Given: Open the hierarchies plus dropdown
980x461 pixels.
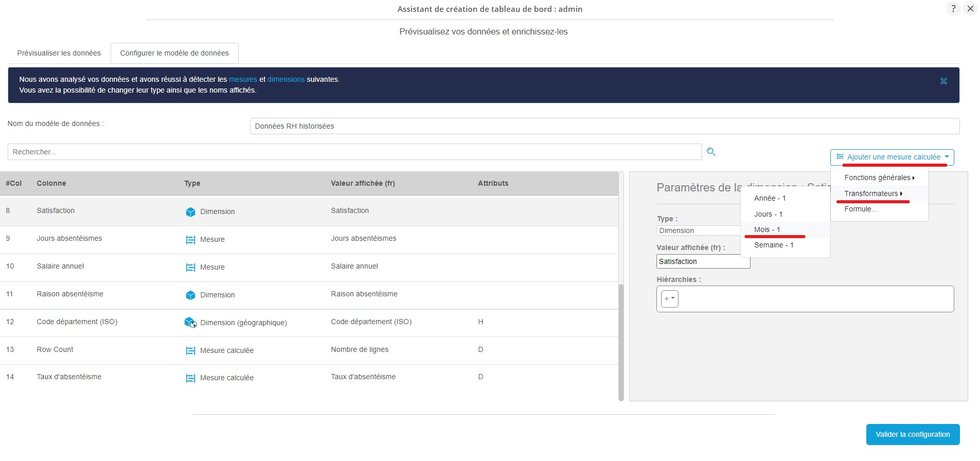Looking at the screenshot, I should [x=669, y=299].
